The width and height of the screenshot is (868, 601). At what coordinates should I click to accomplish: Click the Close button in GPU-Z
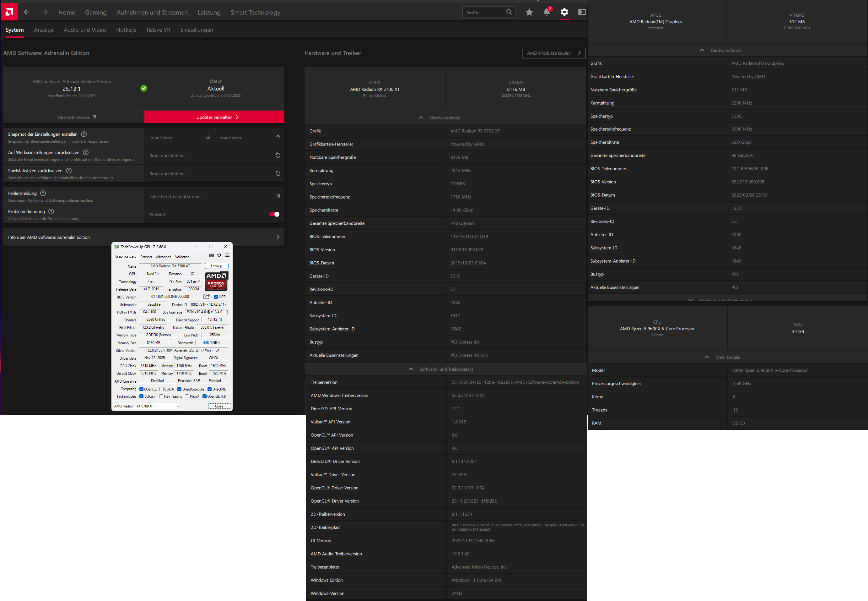click(x=219, y=406)
